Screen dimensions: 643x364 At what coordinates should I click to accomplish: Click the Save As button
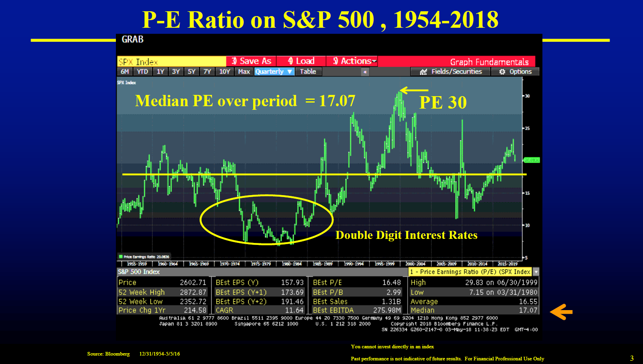click(251, 61)
